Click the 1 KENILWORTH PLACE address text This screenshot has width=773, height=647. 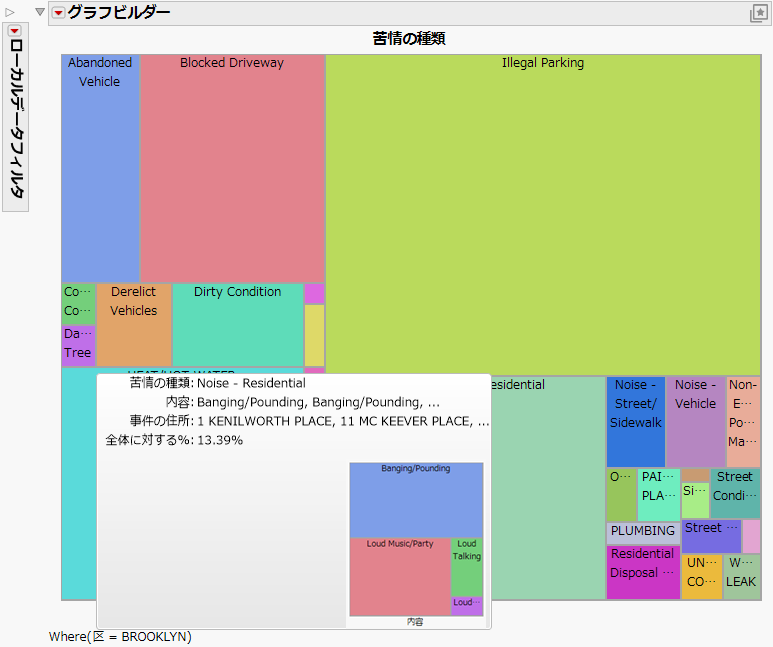(266, 421)
